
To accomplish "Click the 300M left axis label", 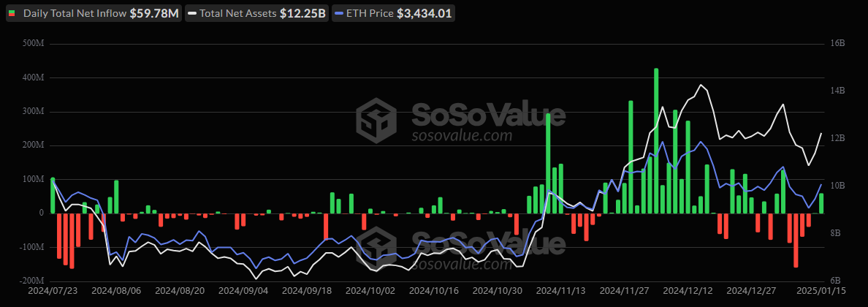I will pos(33,111).
